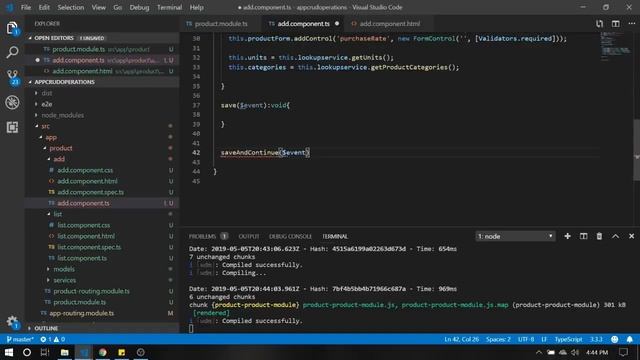Click the code minimap preview
Image resolution: width=640 pixels, height=360 pixels.
tap(616, 47)
